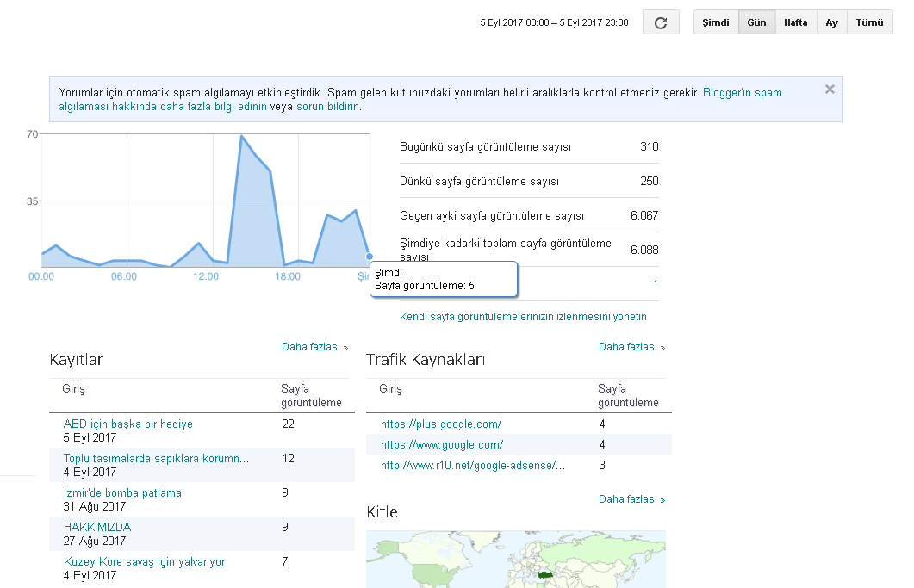Select the Gün time range tab
Viewport: 914px width, 588px height.
[x=756, y=22]
